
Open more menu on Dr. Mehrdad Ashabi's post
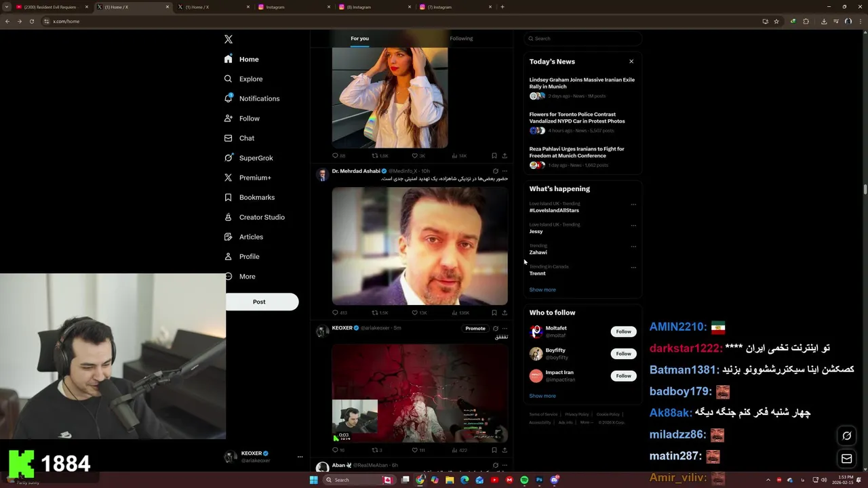[x=505, y=171]
